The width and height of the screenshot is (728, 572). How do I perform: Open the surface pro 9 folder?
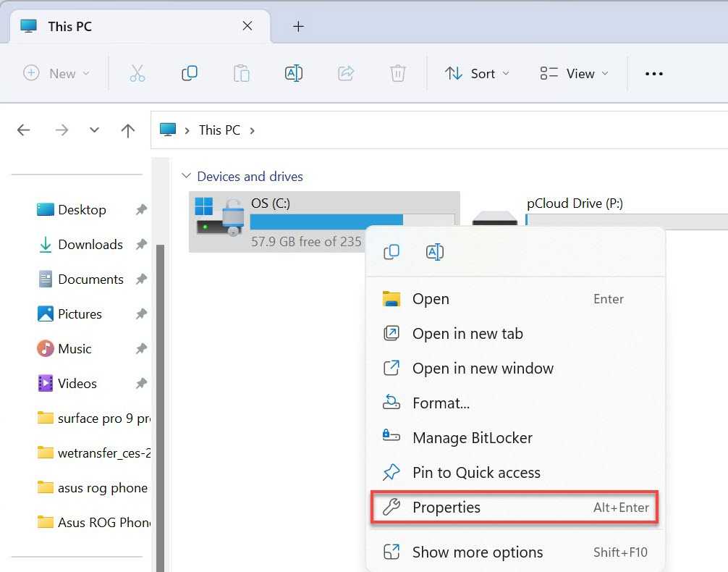point(93,419)
